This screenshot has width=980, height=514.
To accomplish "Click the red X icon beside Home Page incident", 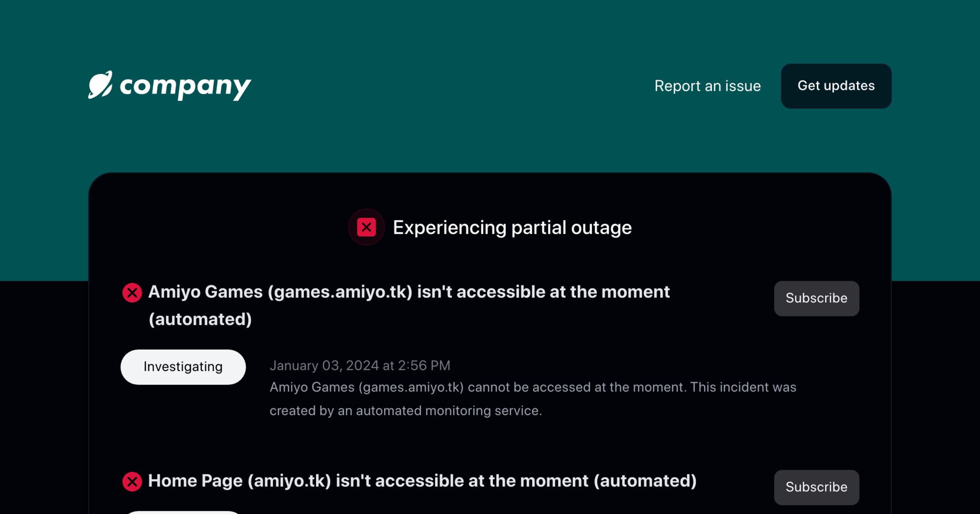I will [132, 481].
